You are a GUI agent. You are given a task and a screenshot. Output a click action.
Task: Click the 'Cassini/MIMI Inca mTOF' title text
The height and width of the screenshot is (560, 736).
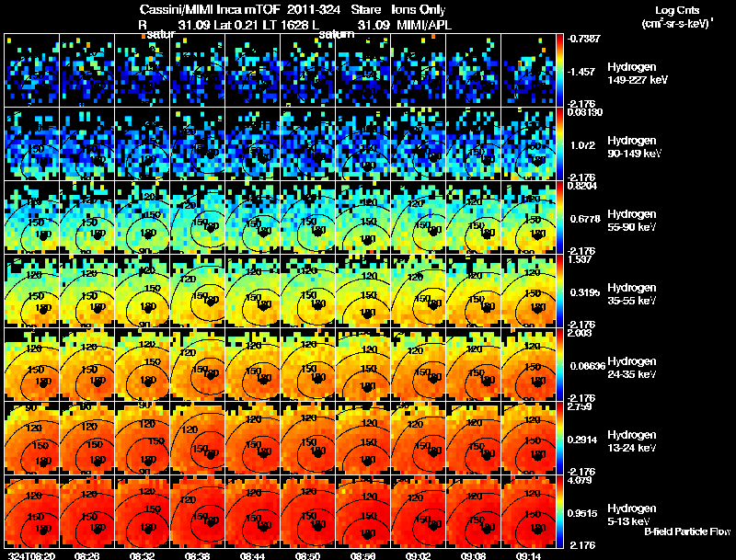point(210,10)
